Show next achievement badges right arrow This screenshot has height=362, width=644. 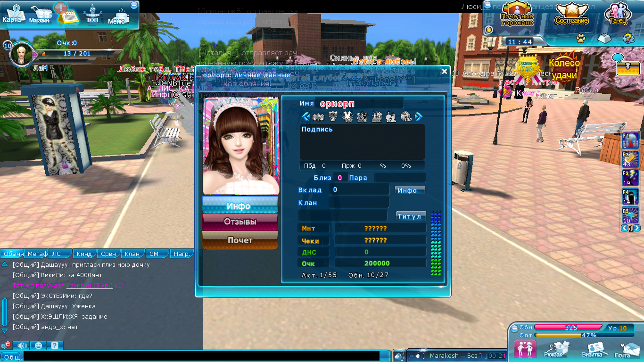coord(418,116)
